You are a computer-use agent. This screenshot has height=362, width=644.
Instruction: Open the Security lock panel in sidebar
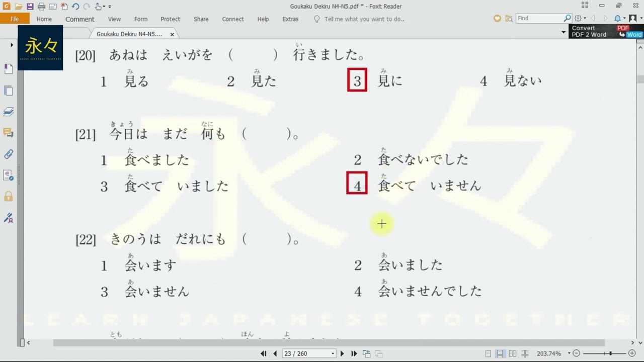[8, 197]
